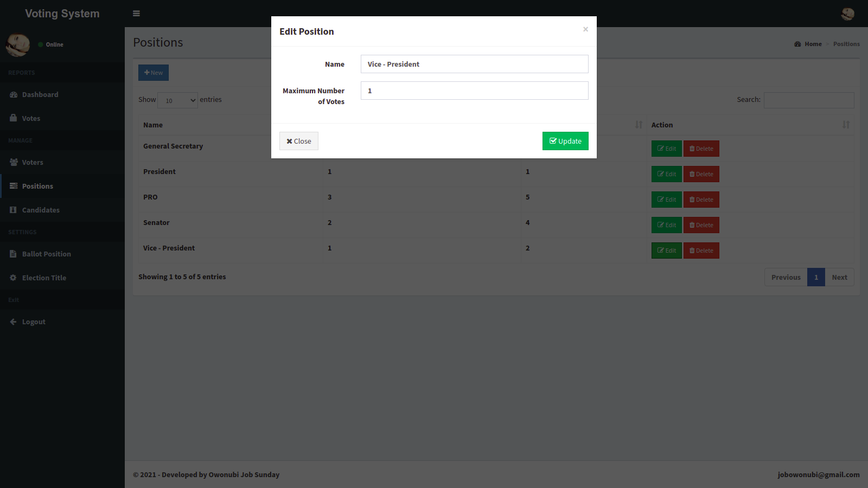Click Logout in the sidebar
The height and width of the screenshot is (488, 868).
tap(62, 322)
